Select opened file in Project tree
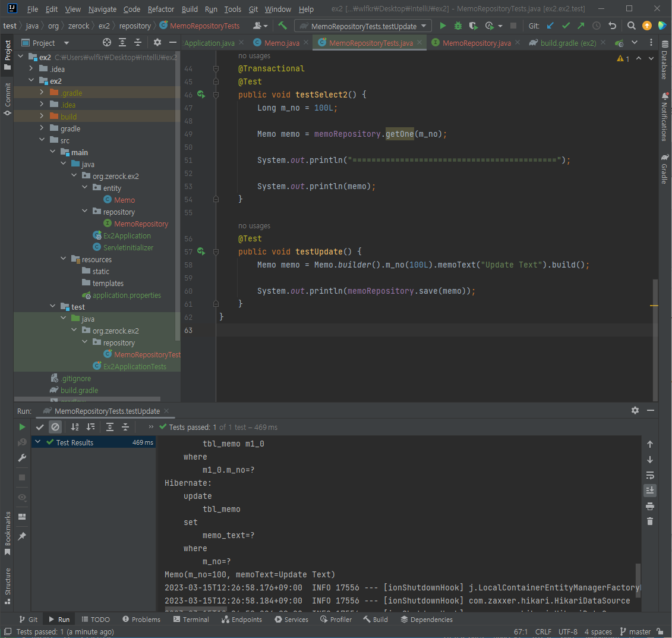 [x=107, y=42]
